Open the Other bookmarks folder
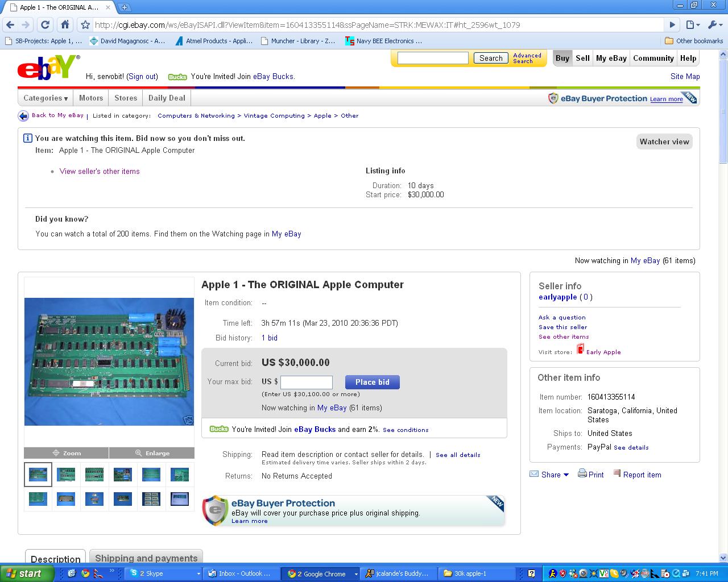 [694, 41]
